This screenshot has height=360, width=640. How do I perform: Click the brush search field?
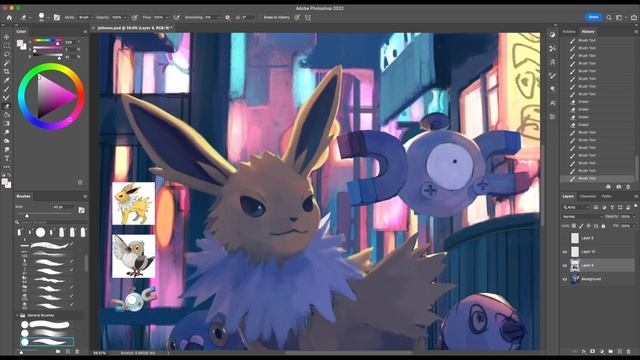[x=52, y=222]
